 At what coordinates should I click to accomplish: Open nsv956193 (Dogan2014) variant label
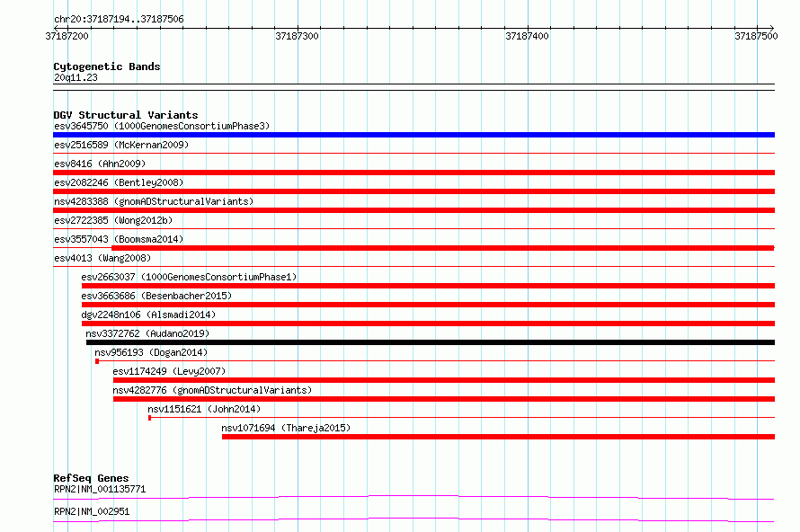151,352
